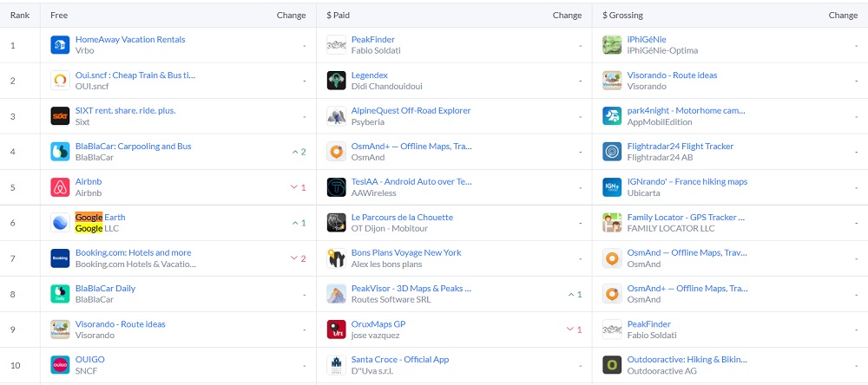This screenshot has width=868, height=385.
Task: Click the Oui.sncf app icon
Action: point(60,80)
